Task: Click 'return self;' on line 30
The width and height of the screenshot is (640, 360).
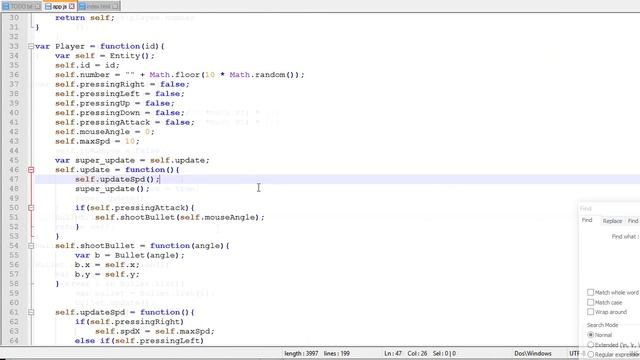Action: (x=85, y=18)
